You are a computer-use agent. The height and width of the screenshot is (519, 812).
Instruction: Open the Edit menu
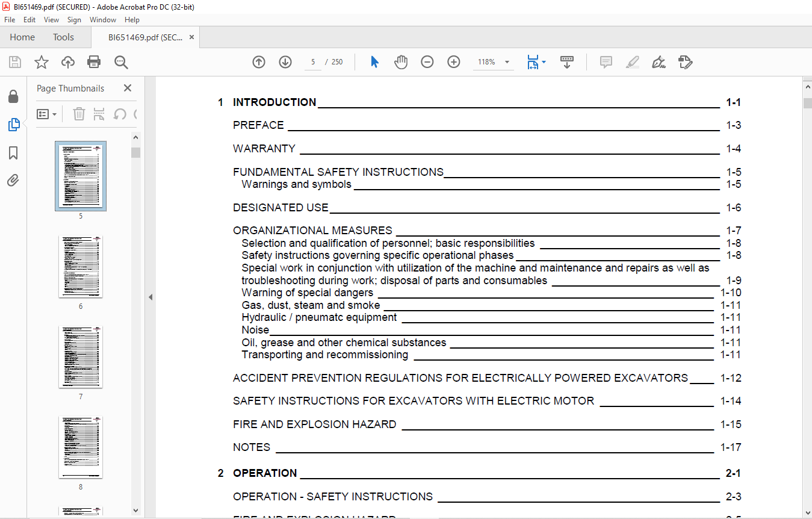[x=29, y=20]
